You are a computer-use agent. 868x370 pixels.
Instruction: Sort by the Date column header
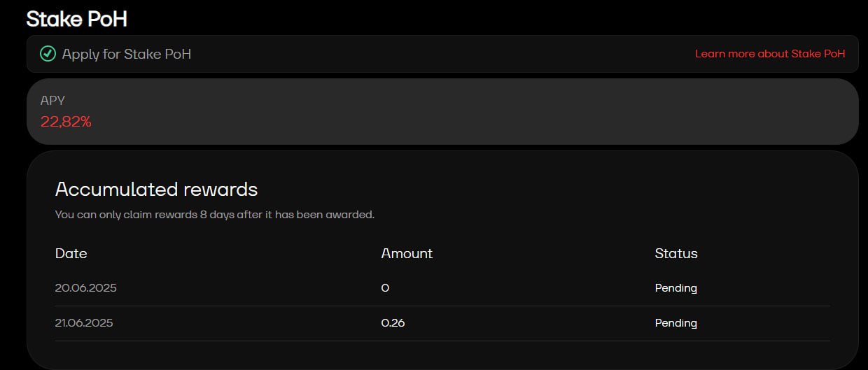(71, 253)
